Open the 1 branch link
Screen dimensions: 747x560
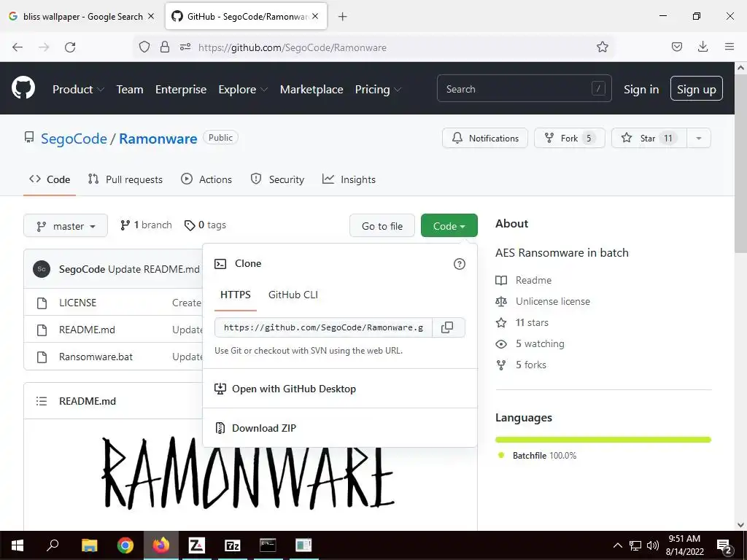(146, 225)
